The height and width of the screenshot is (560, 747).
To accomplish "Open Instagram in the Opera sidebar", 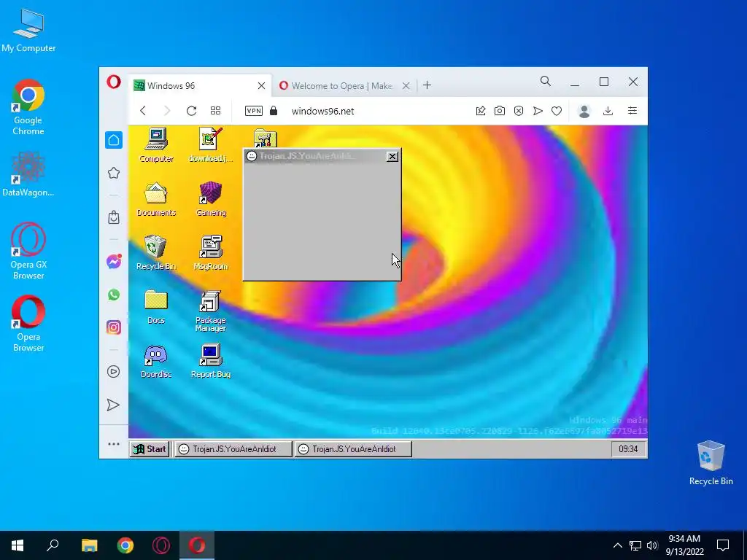I will point(113,327).
